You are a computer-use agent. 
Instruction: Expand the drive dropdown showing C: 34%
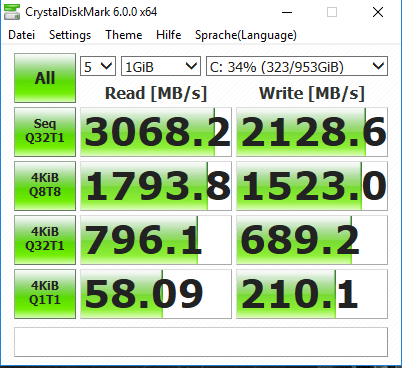click(x=297, y=66)
